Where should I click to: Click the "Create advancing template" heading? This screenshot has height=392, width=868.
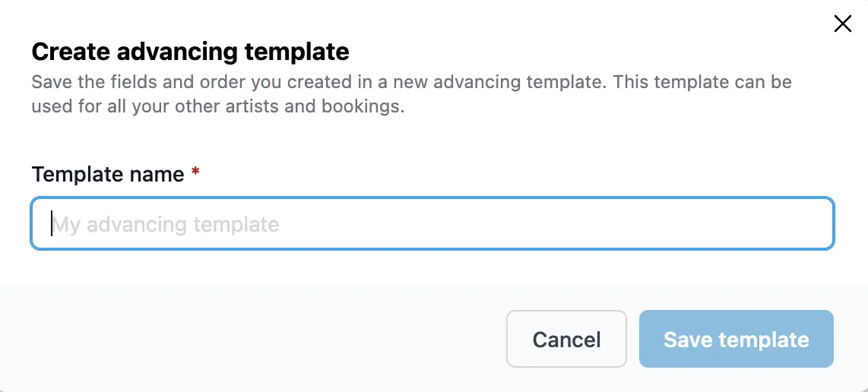tap(190, 52)
